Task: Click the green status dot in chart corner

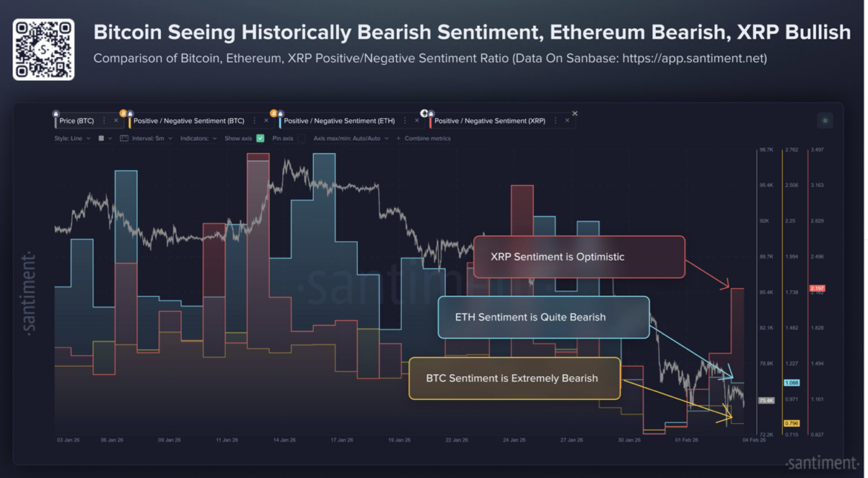Action: [x=825, y=119]
